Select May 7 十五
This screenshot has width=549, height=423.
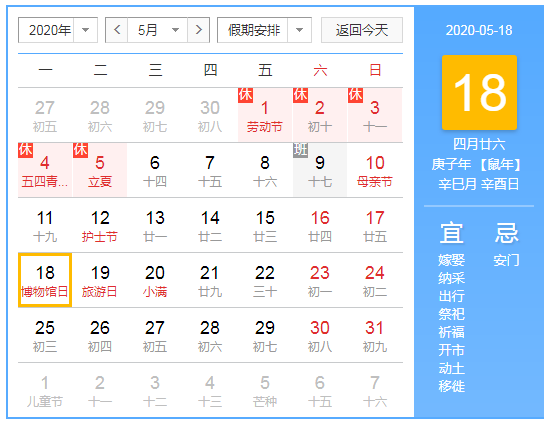tap(210, 170)
